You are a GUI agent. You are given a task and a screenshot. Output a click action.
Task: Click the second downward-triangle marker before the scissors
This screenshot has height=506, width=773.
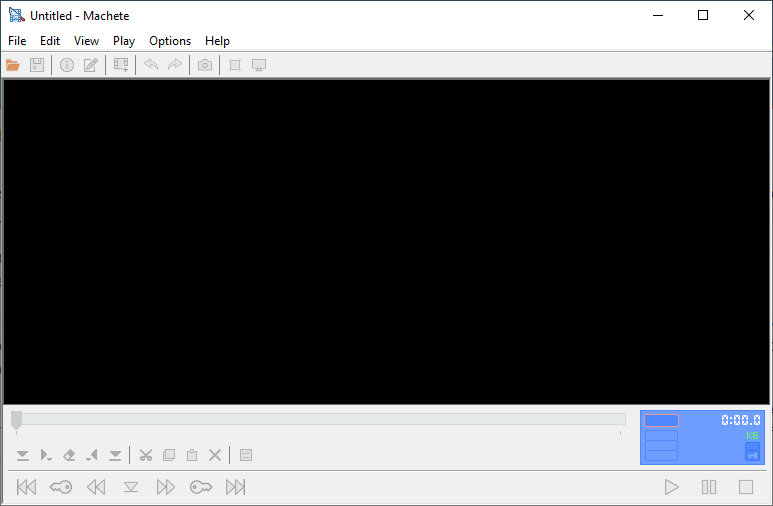[x=115, y=455]
